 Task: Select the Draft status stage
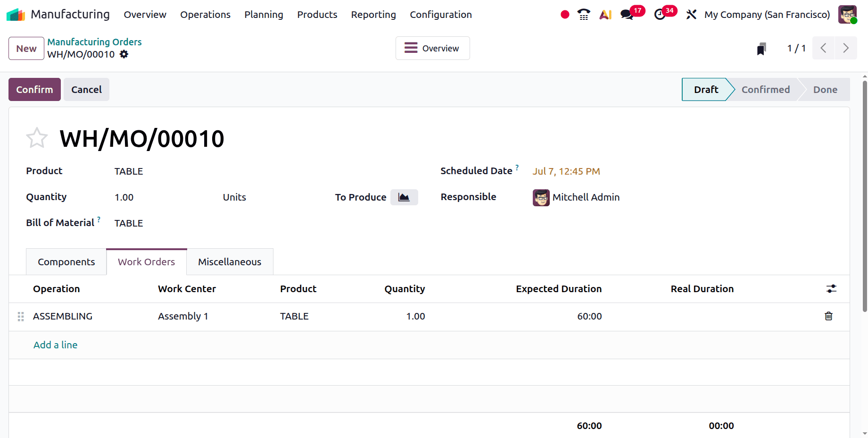pyautogui.click(x=706, y=90)
